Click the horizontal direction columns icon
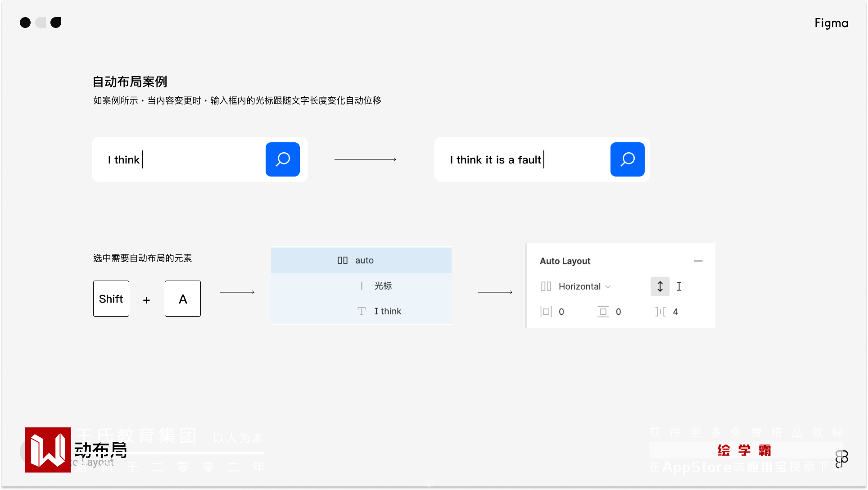 click(546, 286)
